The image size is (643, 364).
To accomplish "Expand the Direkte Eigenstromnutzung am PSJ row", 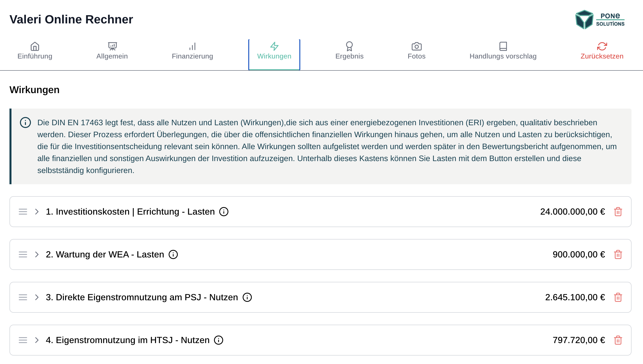I will tap(37, 297).
